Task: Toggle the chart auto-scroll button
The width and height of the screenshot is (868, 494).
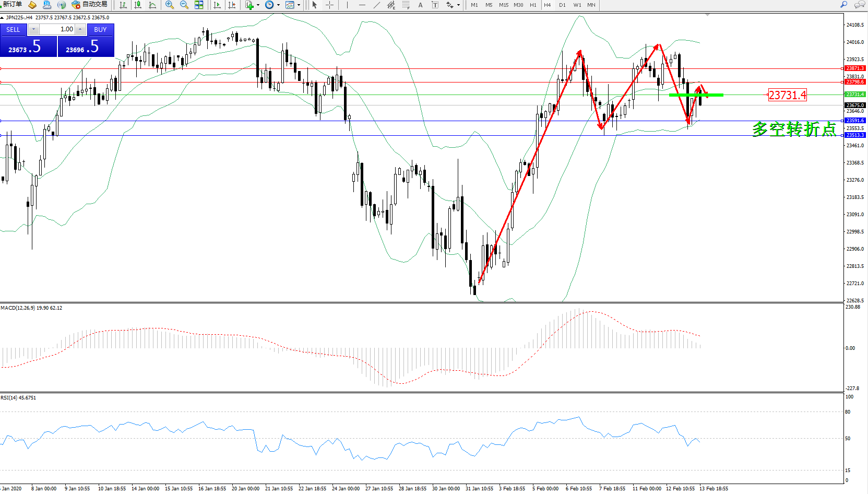Action: [217, 5]
